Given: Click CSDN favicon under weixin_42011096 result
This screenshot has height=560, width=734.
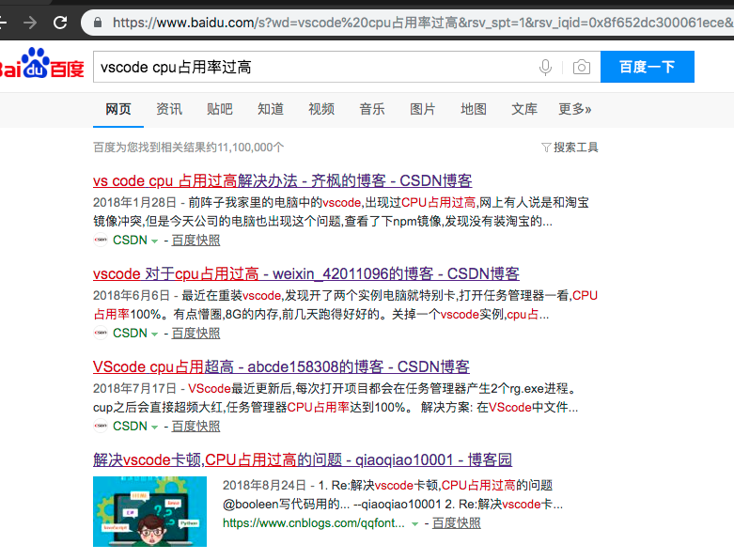Looking at the screenshot, I should click(x=101, y=334).
